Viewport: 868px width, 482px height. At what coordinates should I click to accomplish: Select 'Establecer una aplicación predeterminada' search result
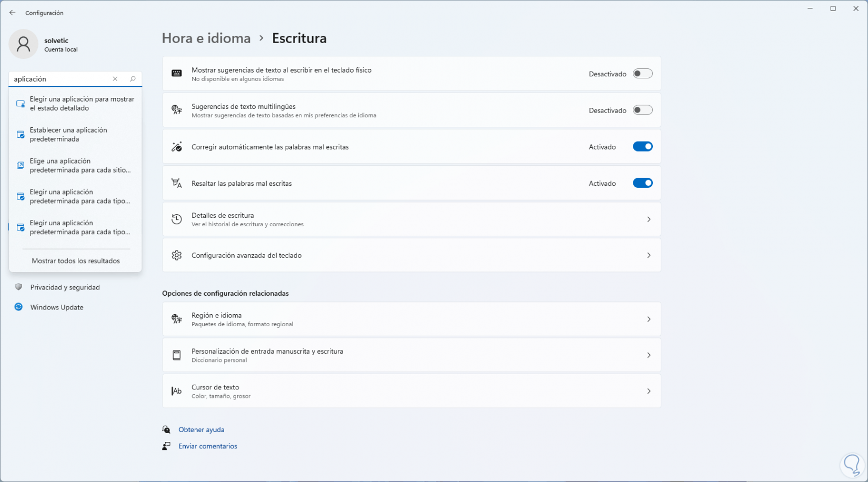(x=68, y=135)
